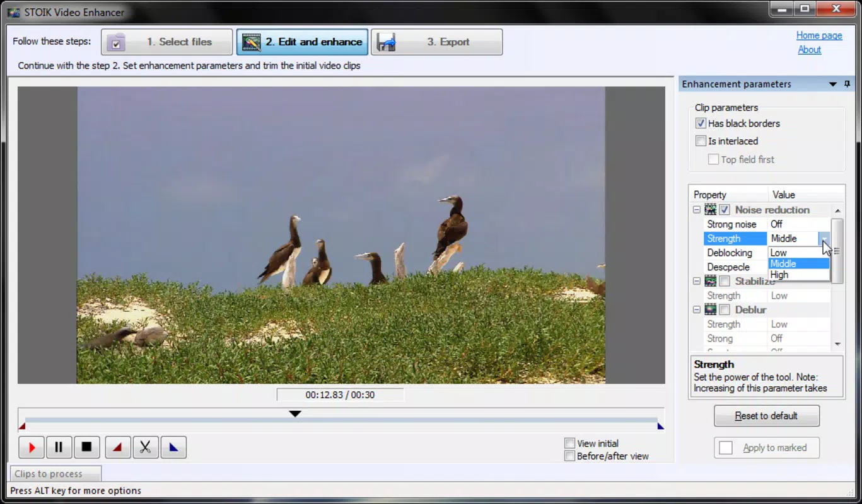Collapse the Deblur group

pyautogui.click(x=697, y=309)
